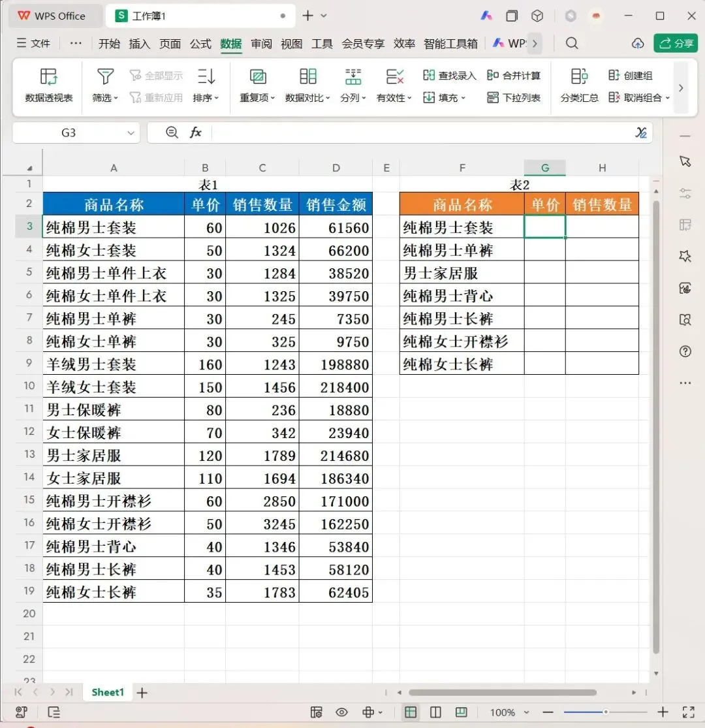Switch to page break preview in the status bar
Image resolution: width=705 pixels, height=728 pixels.
(x=462, y=712)
